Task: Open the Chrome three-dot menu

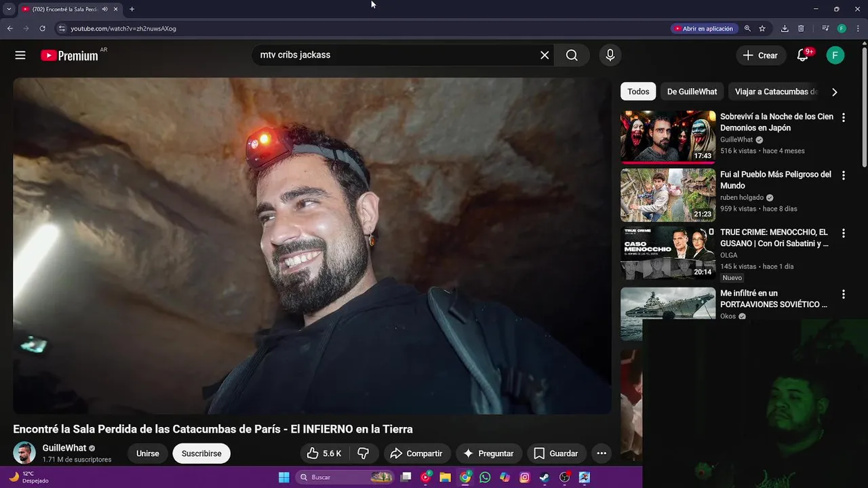Action: click(857, 28)
